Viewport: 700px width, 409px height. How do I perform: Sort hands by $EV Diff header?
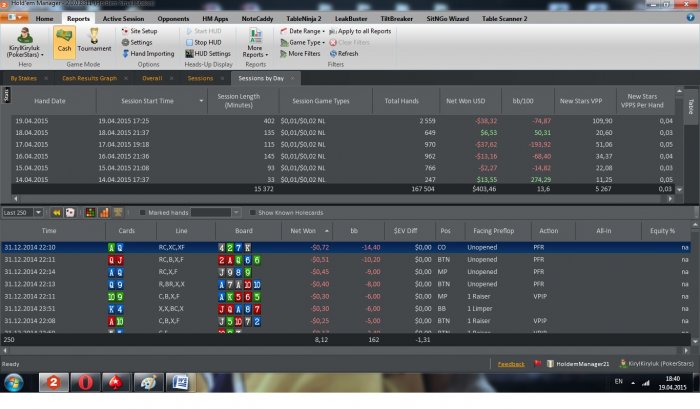(405, 231)
